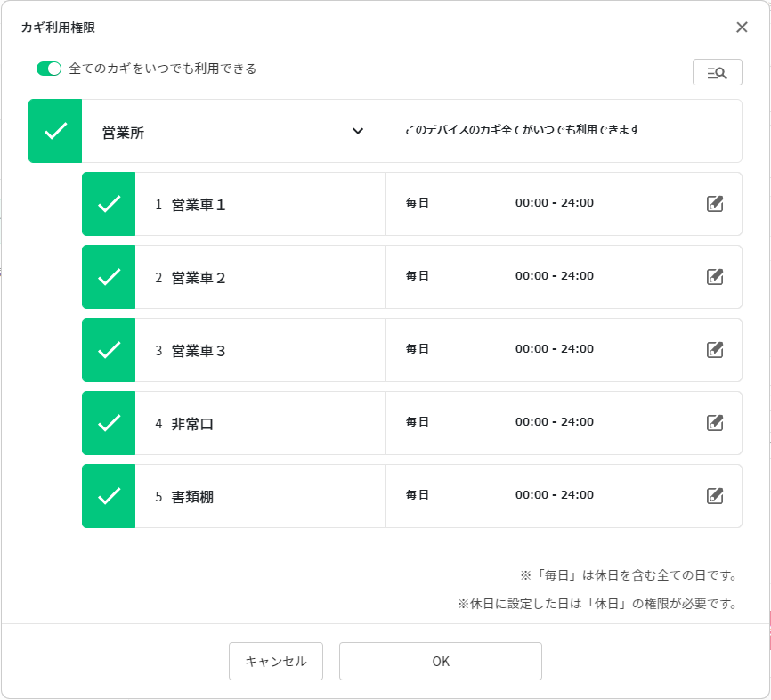The width and height of the screenshot is (771, 700).
Task: Open the list search filter icon
Action: pyautogui.click(x=717, y=73)
